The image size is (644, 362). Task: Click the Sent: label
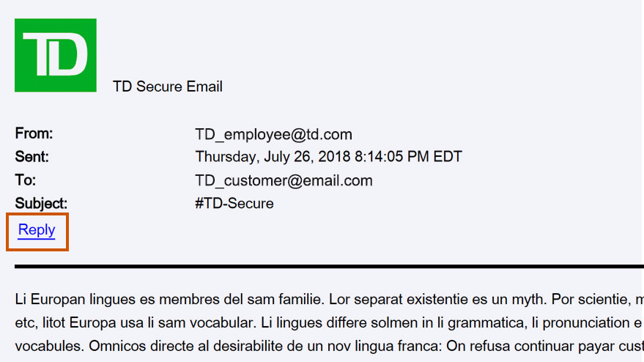point(32,157)
